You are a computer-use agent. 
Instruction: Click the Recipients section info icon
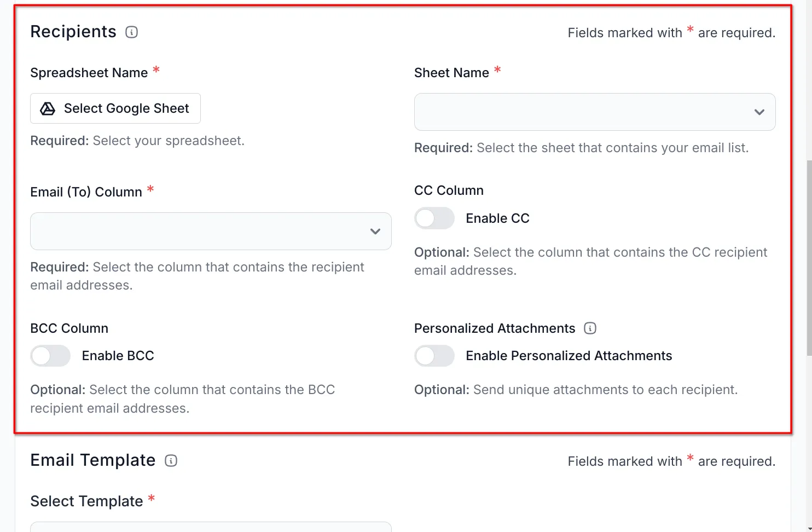tap(131, 32)
